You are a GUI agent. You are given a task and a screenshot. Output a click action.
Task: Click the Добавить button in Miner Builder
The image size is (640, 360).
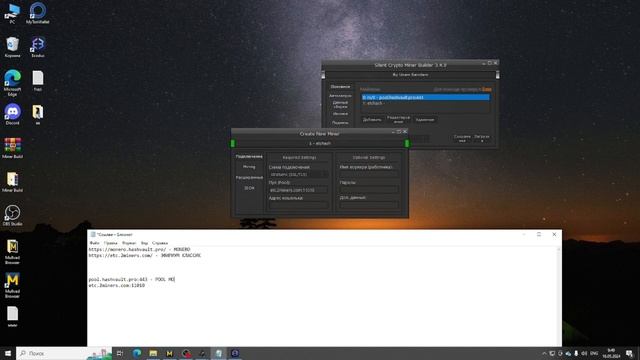click(x=372, y=120)
